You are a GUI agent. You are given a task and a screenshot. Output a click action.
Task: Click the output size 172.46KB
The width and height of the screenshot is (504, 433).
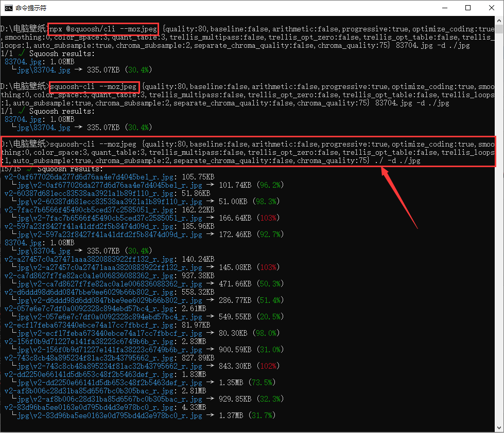click(x=235, y=234)
